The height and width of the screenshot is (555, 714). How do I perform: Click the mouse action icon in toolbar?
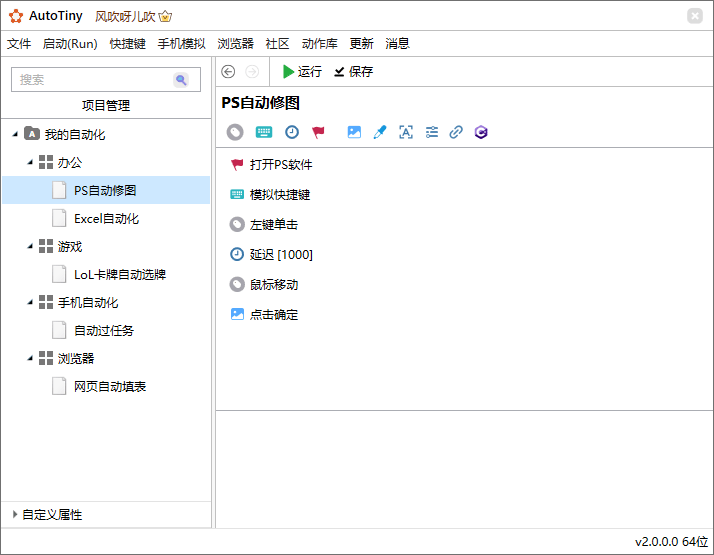[235, 132]
